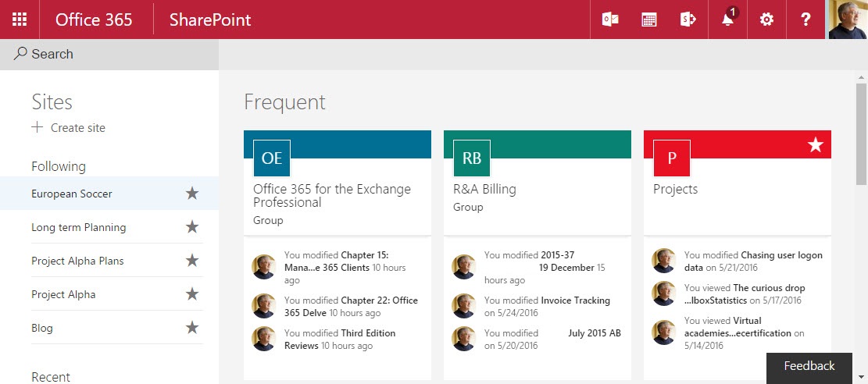Open the settings gear menu
This screenshot has width=868, height=384.
click(766, 20)
